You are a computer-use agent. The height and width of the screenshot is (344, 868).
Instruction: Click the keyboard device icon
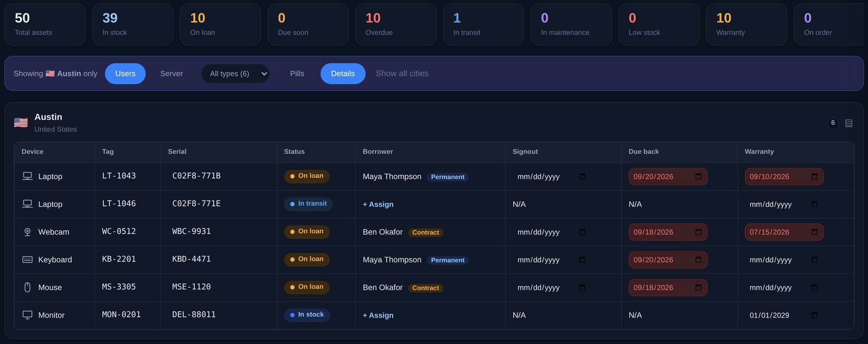27,259
